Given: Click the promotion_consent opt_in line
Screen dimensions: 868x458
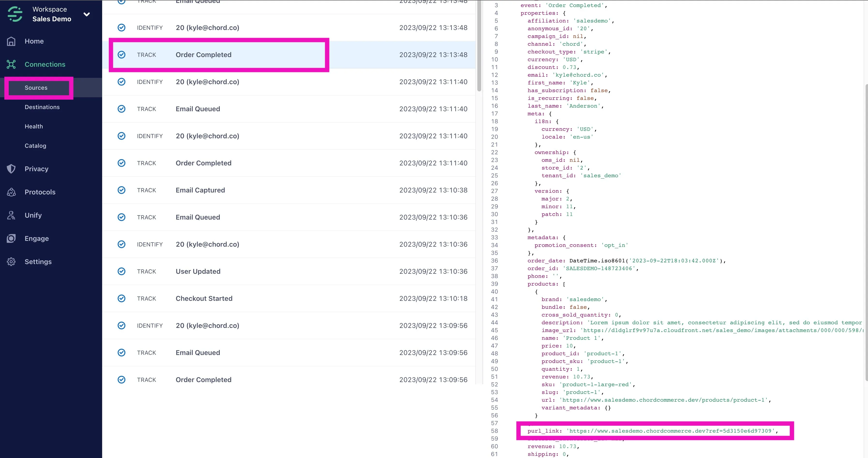Looking at the screenshot, I should coord(581,245).
